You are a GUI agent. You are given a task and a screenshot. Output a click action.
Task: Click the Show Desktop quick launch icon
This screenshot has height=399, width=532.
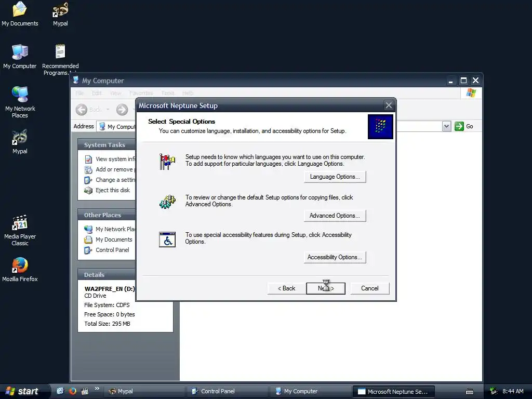(60, 391)
